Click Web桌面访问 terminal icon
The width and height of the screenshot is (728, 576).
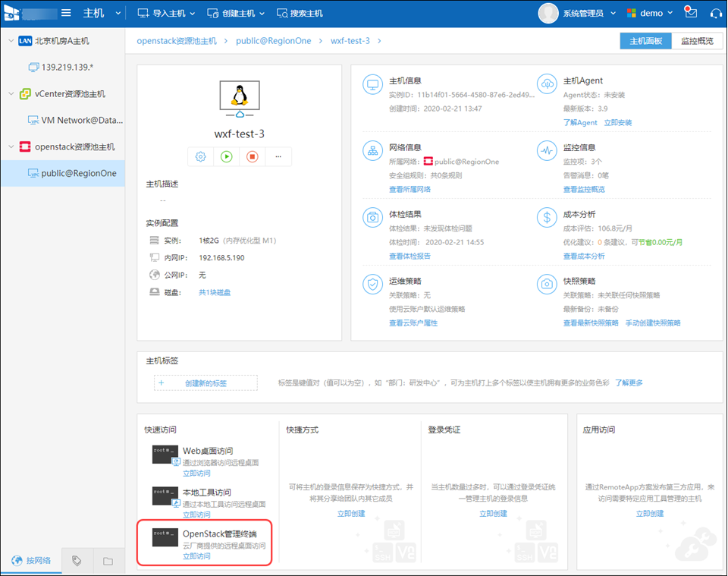tap(165, 455)
